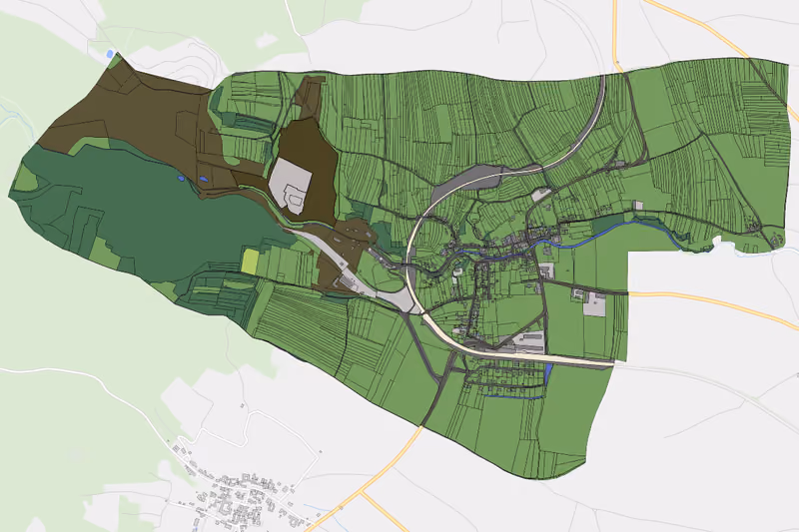Click the small blue pond outside the boundary's top-left tip

point(110,54)
